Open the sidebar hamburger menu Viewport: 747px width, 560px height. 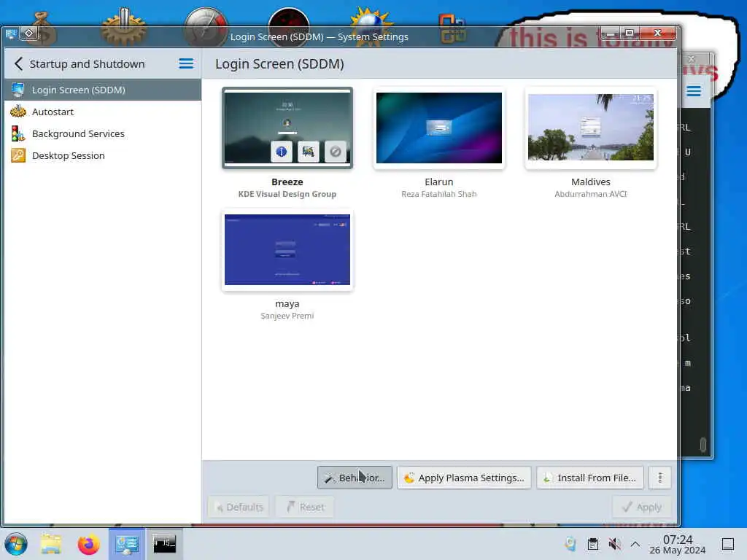coord(186,64)
